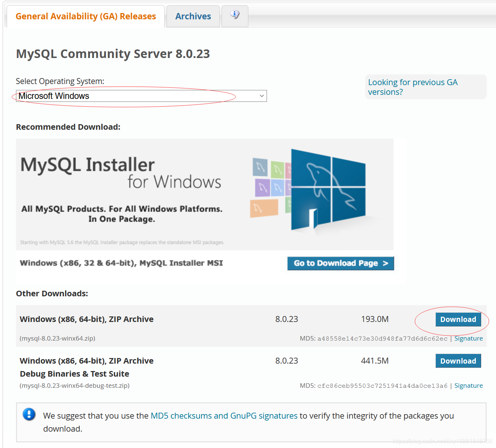Click the (mysql-8.0.23-winx64-debug-test.zip) file name
The image size is (496, 448).
(74, 386)
